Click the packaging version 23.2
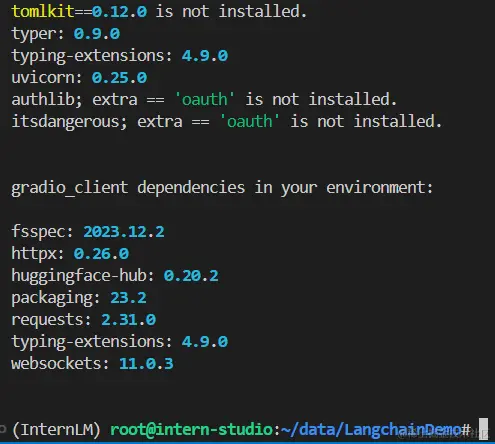The image size is (495, 444). pyautogui.click(x=128, y=298)
